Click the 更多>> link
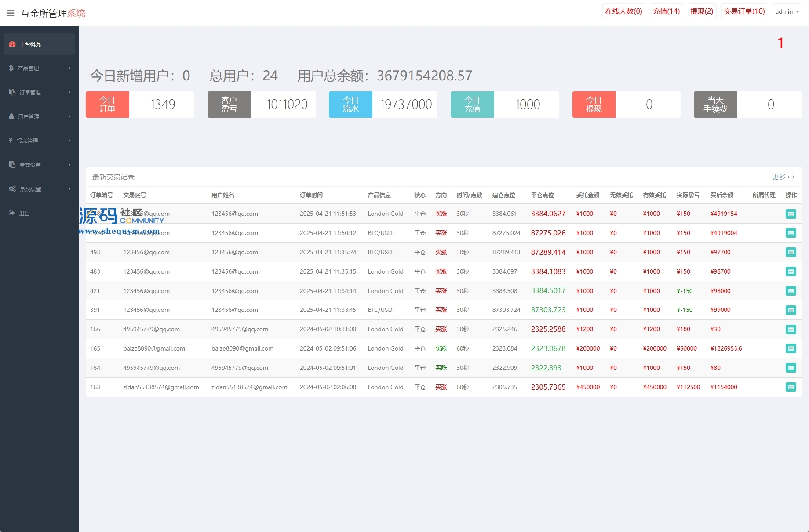809x532 pixels. click(783, 177)
